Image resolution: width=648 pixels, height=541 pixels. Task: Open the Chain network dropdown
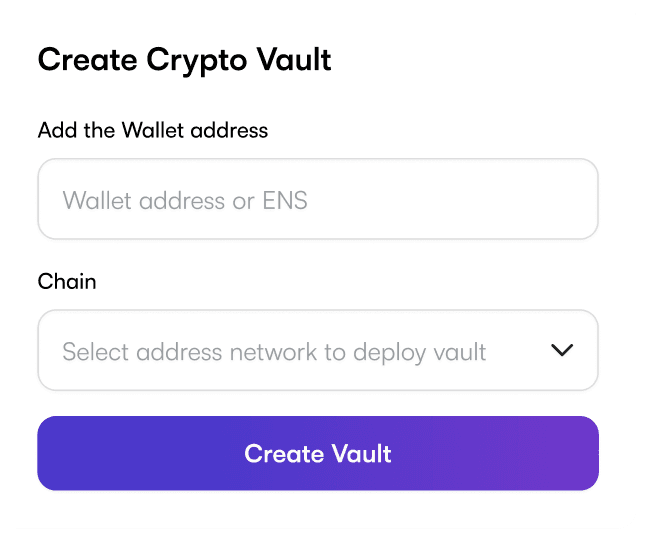[x=317, y=350]
